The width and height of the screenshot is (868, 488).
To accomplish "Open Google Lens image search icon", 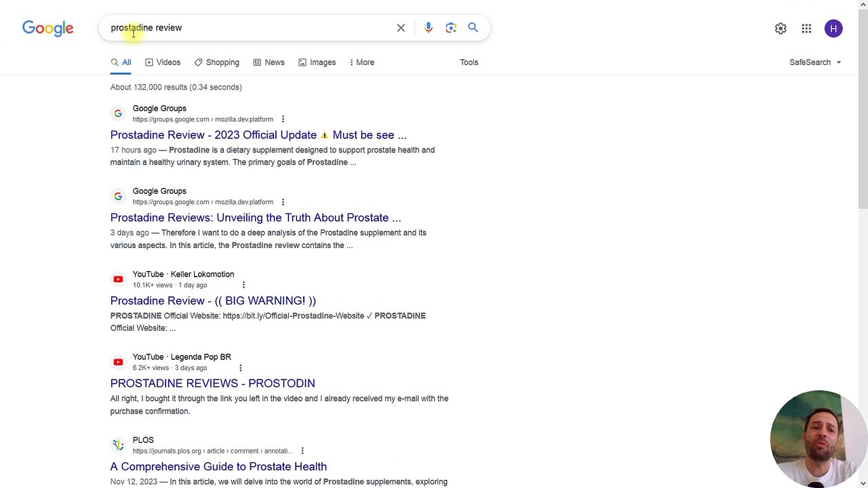I will 451,28.
